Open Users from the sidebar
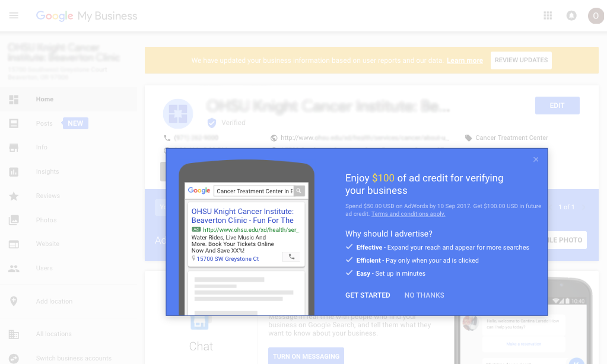This screenshot has width=607, height=364. pyautogui.click(x=44, y=268)
